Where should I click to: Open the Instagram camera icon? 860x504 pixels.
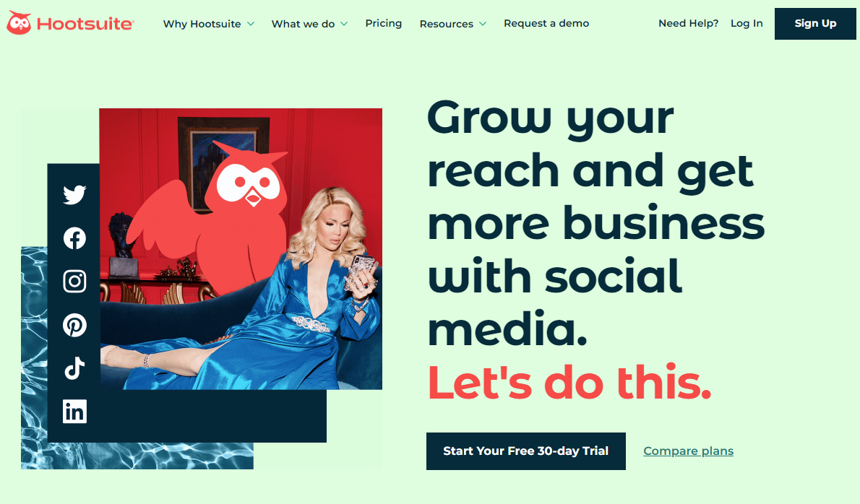click(74, 282)
